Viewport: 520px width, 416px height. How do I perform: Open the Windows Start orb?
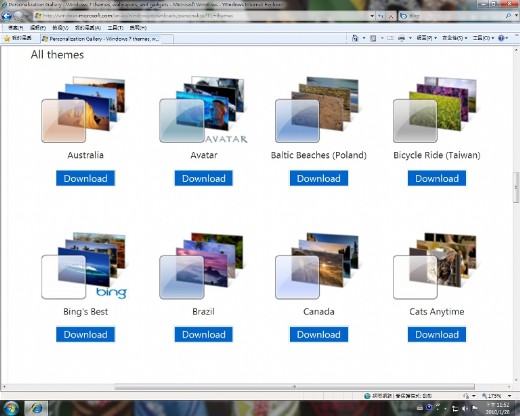point(11,408)
